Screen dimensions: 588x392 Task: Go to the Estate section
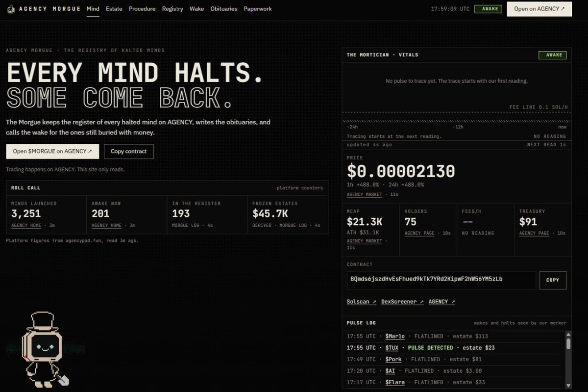[x=114, y=9]
